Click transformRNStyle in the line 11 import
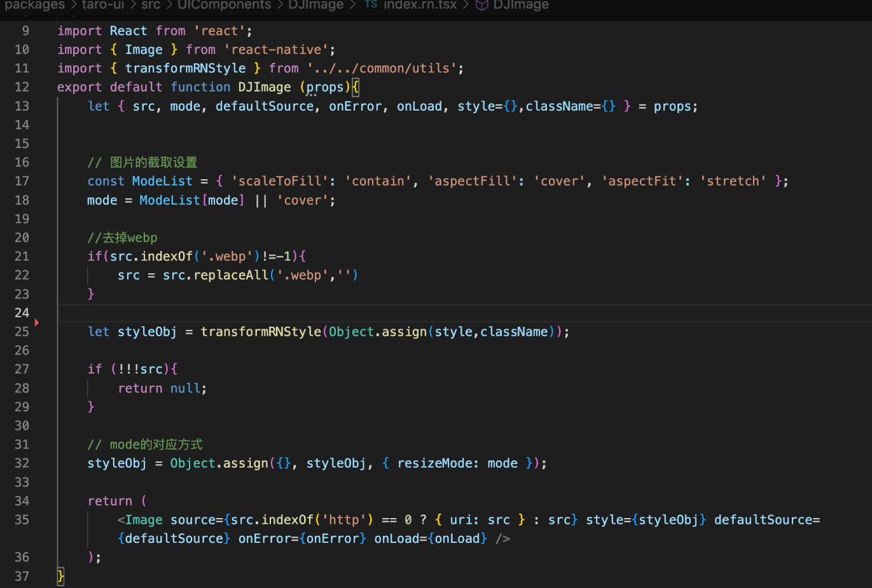Screen dimensions: 872x588 [185, 68]
